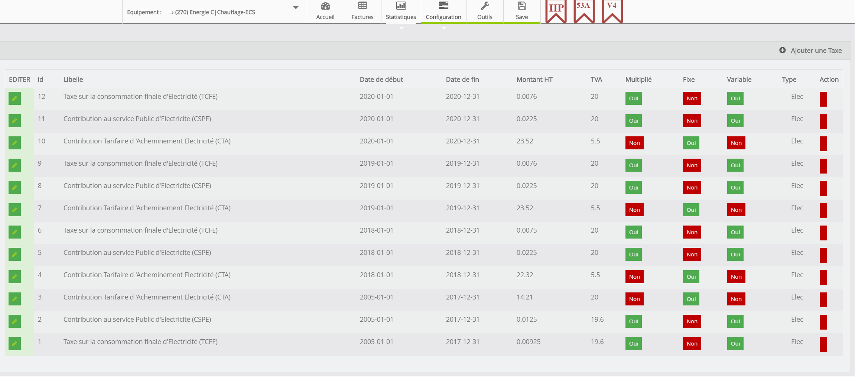The height and width of the screenshot is (379, 868).
Task: Toggle Fixe Oui badge for tax id 10
Action: coord(691,143)
